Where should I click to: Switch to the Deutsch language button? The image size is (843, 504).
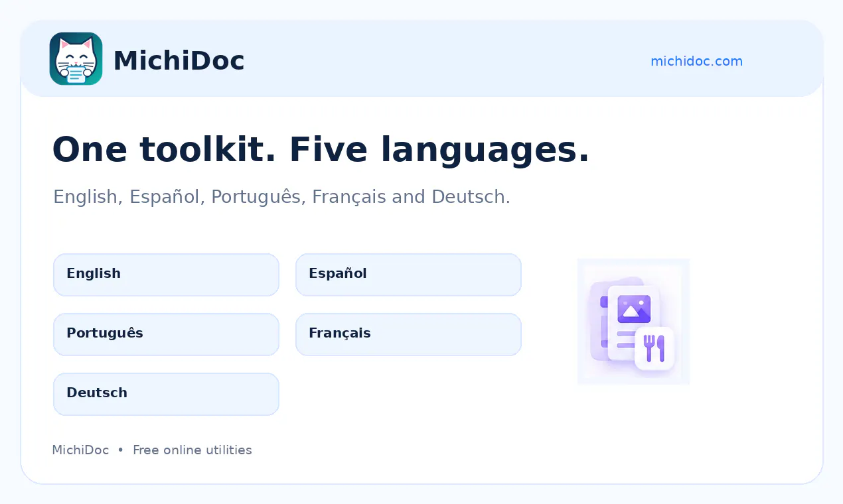[x=166, y=394]
